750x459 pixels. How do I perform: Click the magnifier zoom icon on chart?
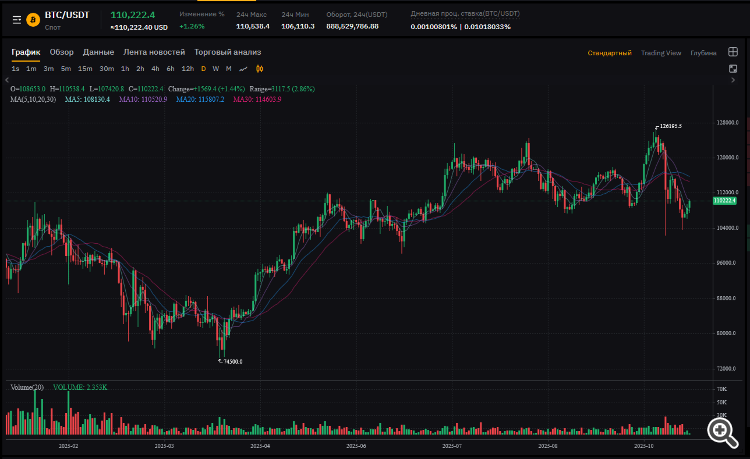722,432
